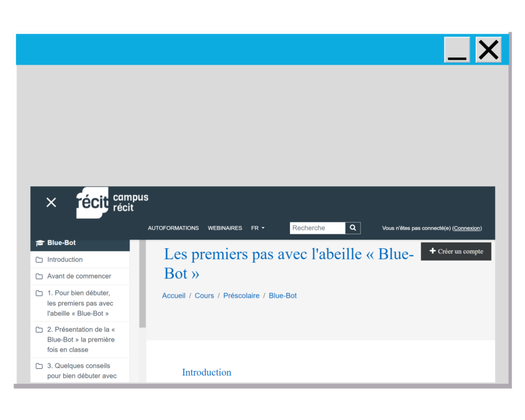Click folder icon beside 2. Présentation de la
Screen dimensions: 525x420
[x=39, y=330]
